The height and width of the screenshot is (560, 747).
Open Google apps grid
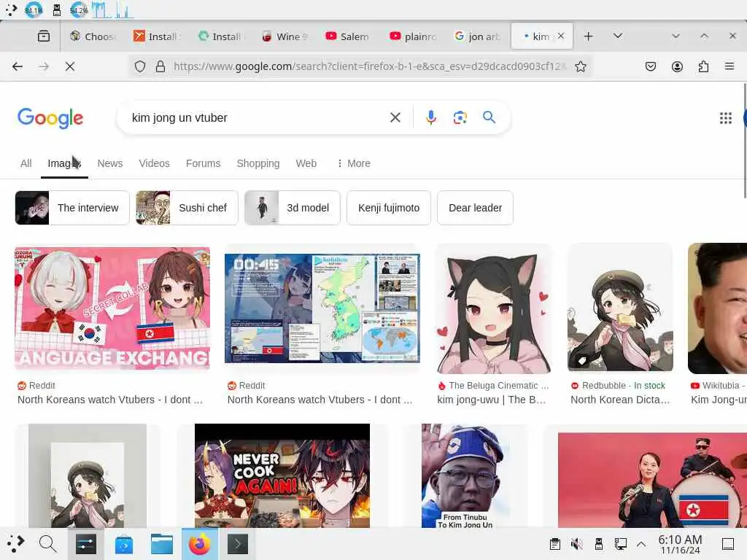point(726,117)
